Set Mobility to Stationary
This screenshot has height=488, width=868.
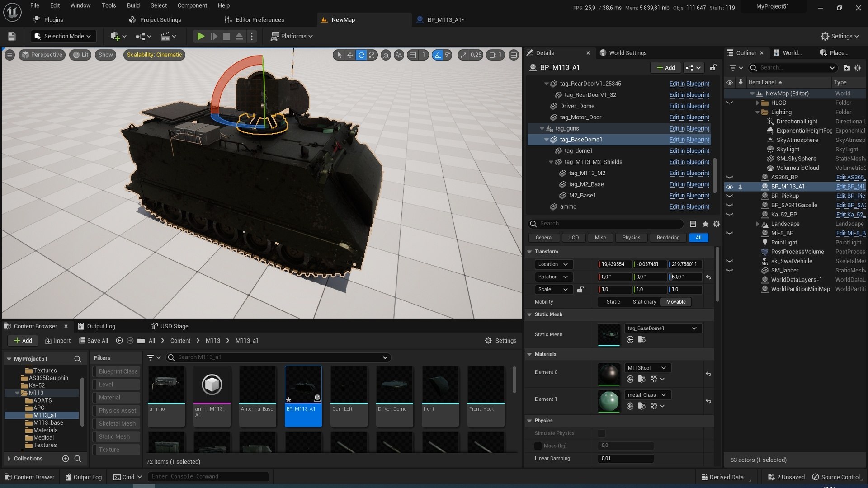[644, 302]
